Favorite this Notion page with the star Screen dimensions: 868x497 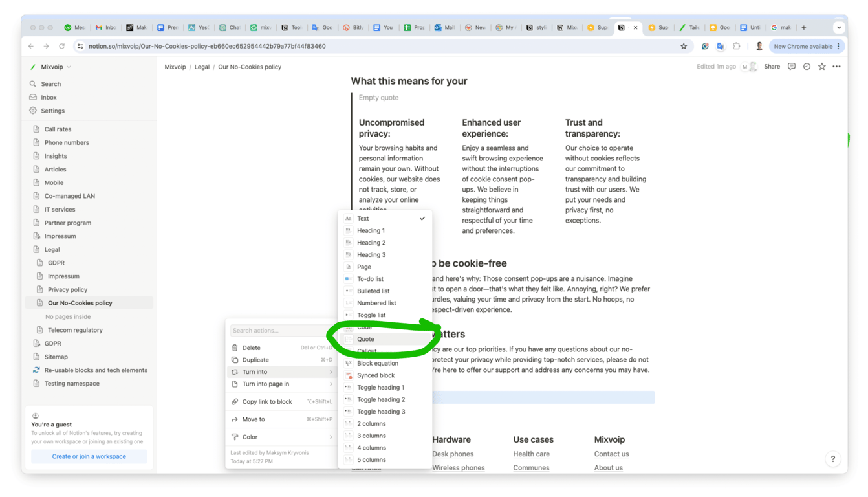point(822,67)
